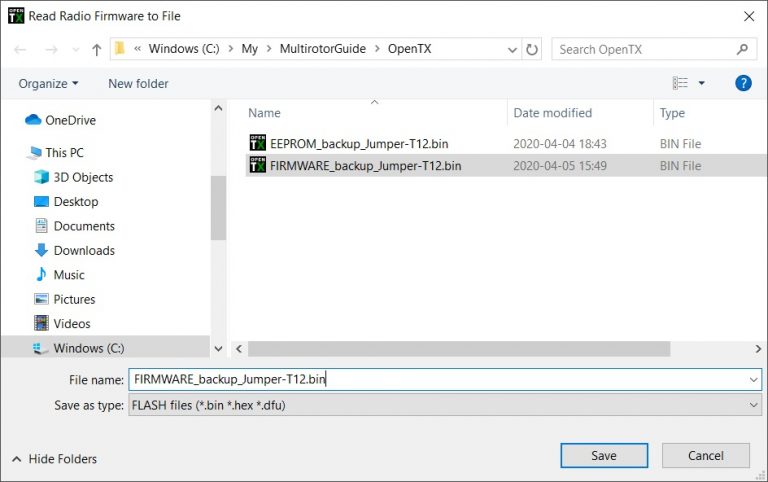
Task: Click the EEPROM backup file's OpenTX icon
Action: click(258, 143)
